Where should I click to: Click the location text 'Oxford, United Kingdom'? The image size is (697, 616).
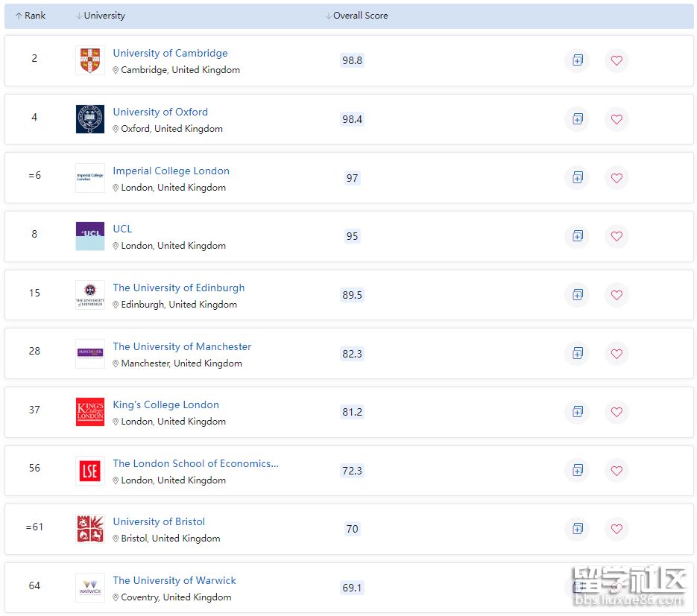[x=172, y=129]
